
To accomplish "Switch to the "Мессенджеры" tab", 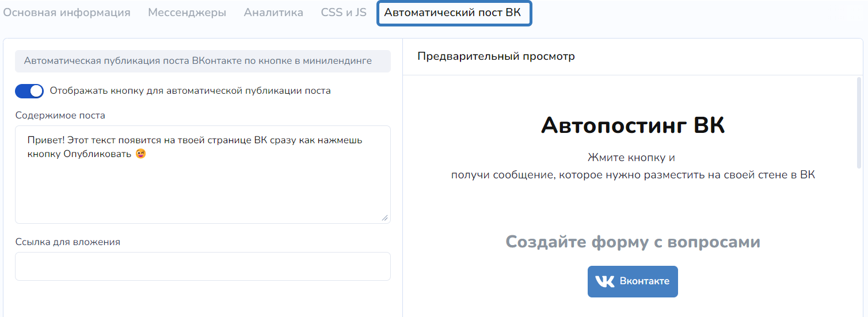I will 187,13.
